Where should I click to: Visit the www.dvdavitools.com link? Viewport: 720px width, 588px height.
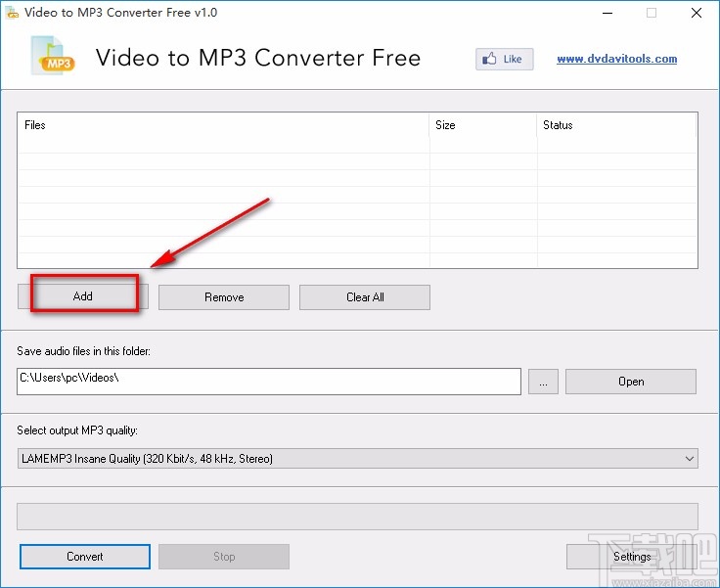pos(616,59)
